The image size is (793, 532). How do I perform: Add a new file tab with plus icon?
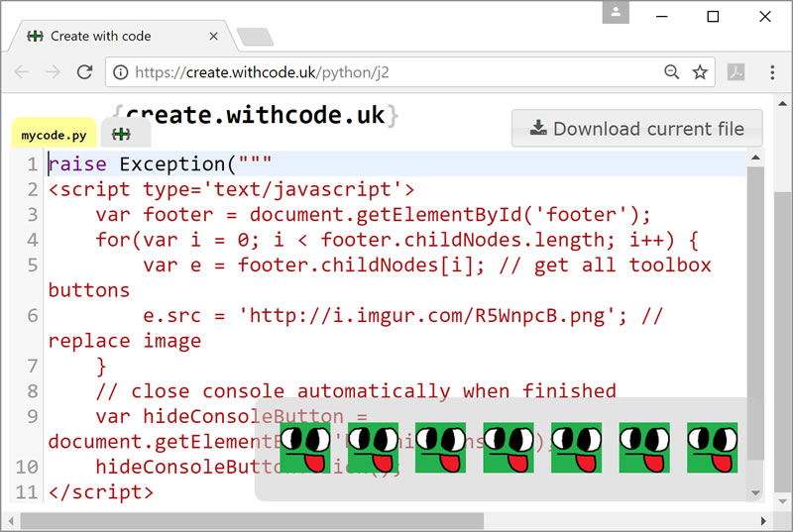pos(121,135)
